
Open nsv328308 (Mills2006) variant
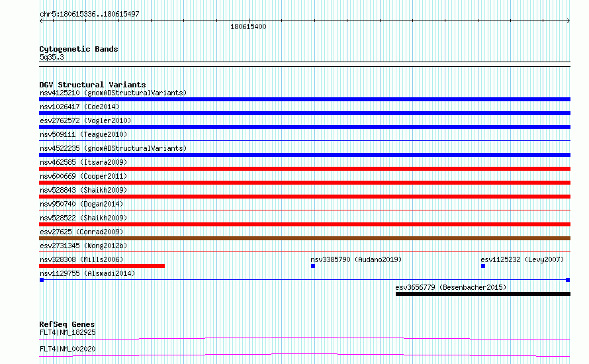(x=81, y=259)
